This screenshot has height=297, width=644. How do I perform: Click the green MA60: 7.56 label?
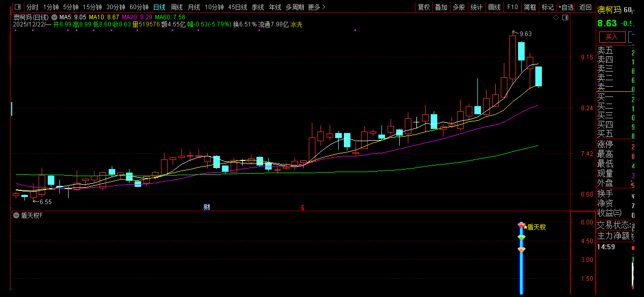pyautogui.click(x=170, y=17)
